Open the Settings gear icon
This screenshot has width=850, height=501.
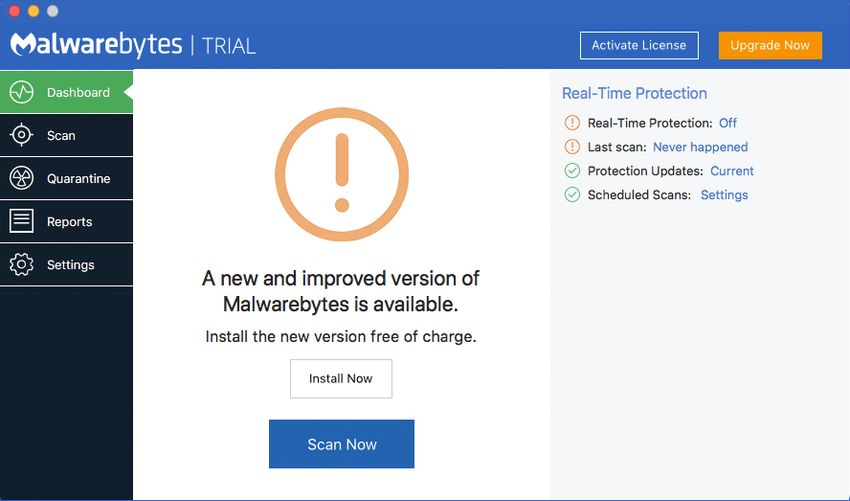tap(21, 265)
